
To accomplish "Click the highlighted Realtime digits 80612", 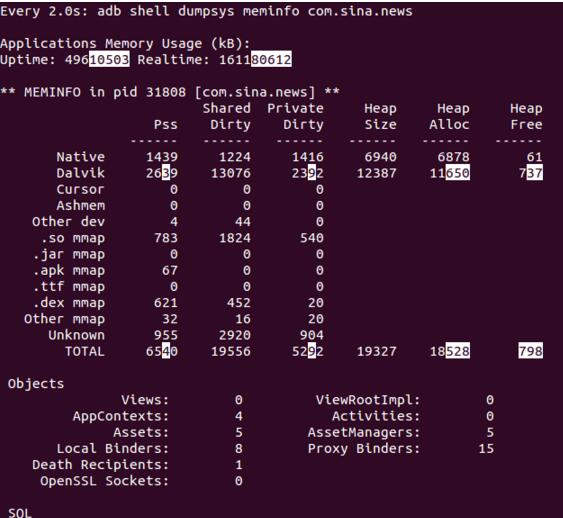I will (271, 59).
